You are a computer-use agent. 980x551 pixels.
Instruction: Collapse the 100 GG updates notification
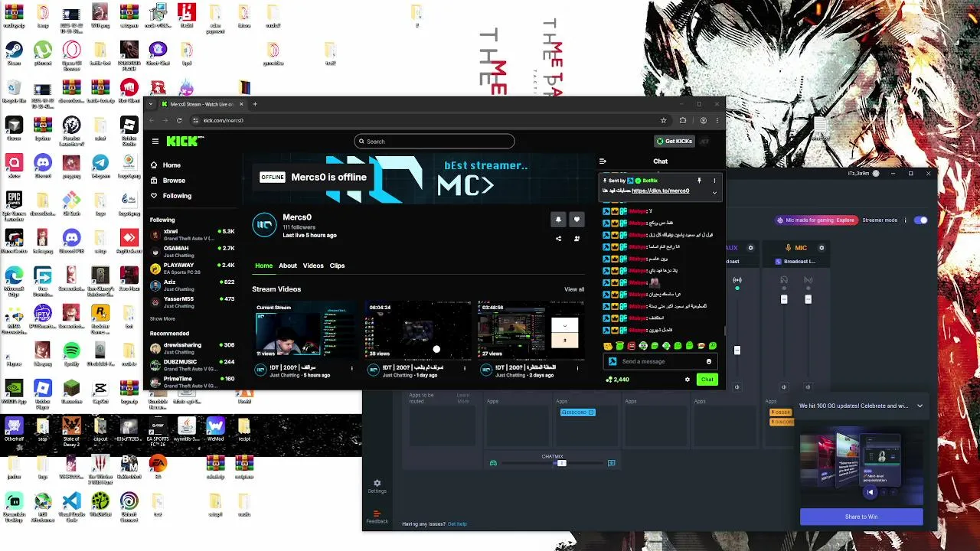(920, 406)
